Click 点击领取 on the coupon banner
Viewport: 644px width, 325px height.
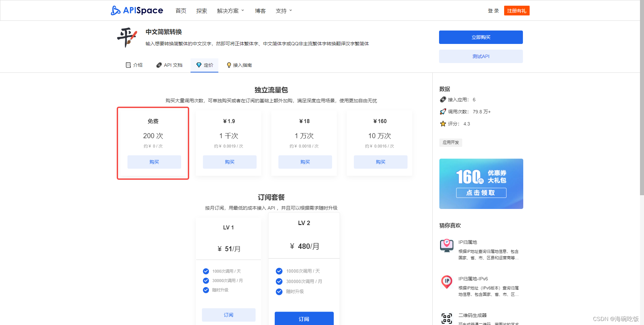(x=481, y=193)
